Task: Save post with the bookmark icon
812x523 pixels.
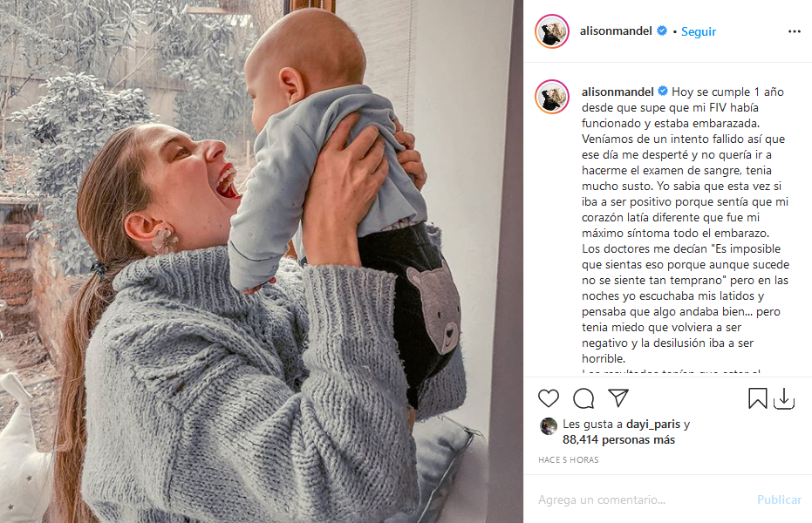Action: pos(758,398)
